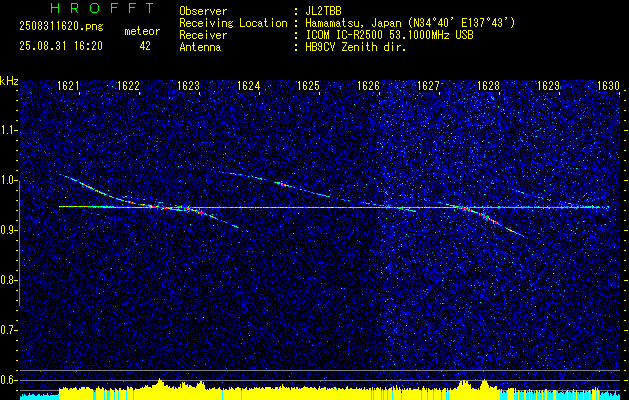
Task: Click the 1622 time axis marker
Action: (128, 86)
